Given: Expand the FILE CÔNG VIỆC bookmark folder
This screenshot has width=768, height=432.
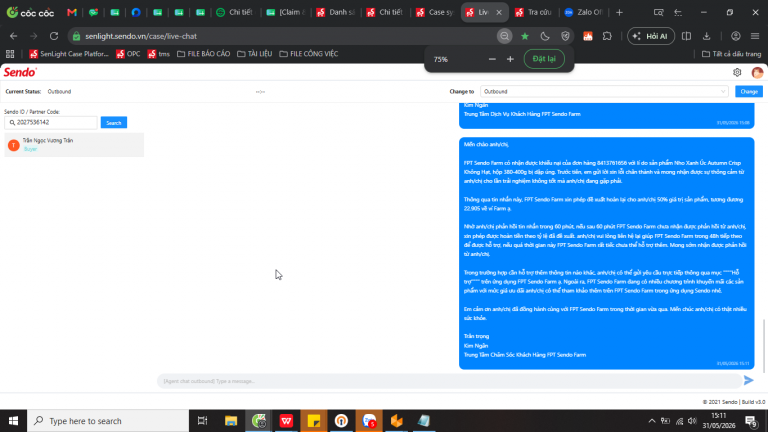Looking at the screenshot, I should [309, 54].
